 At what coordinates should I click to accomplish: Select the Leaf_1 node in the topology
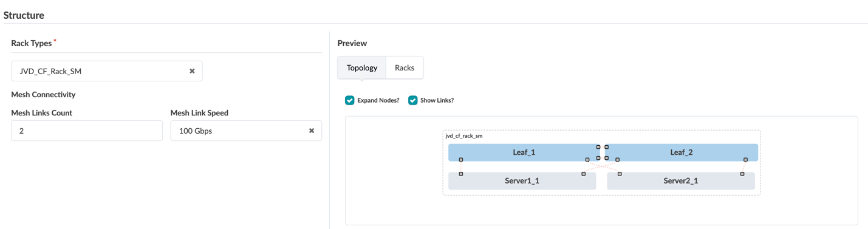(x=524, y=152)
